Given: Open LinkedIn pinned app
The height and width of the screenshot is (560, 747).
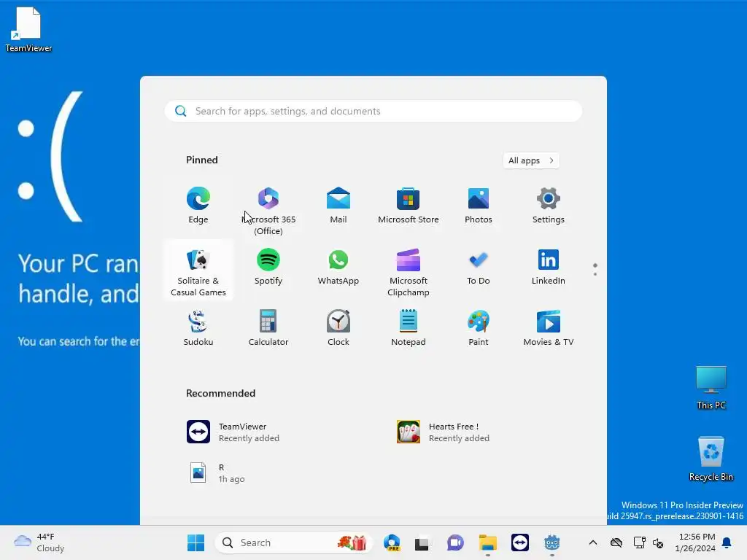Looking at the screenshot, I should (549, 267).
